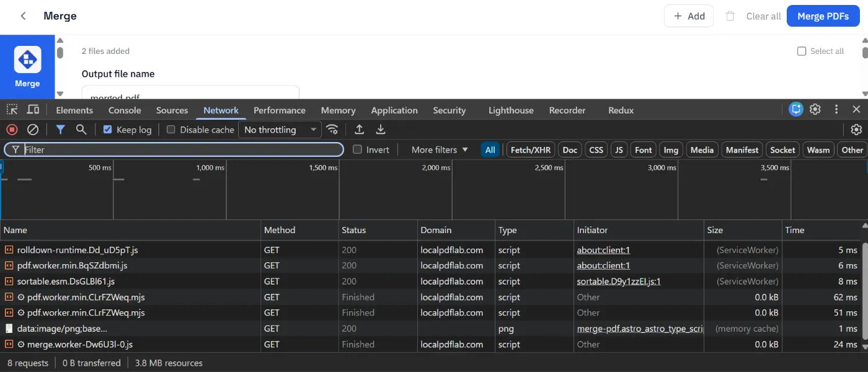868x372 pixels.
Task: Filter requests by JS type
Action: click(x=619, y=149)
